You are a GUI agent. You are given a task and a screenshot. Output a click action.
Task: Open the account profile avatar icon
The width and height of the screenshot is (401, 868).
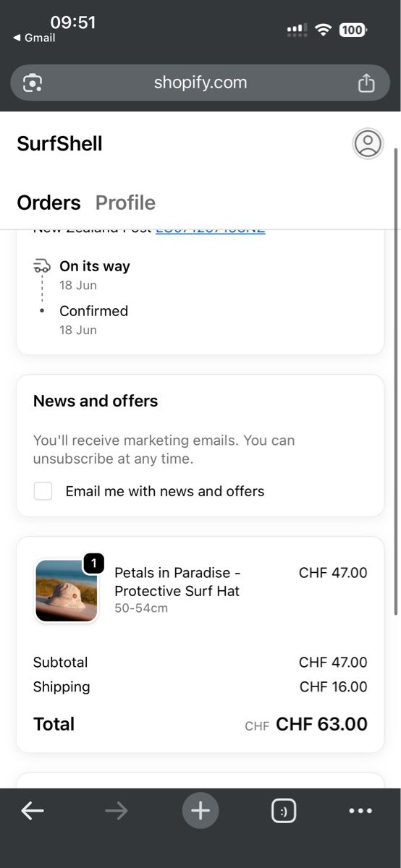(x=368, y=143)
